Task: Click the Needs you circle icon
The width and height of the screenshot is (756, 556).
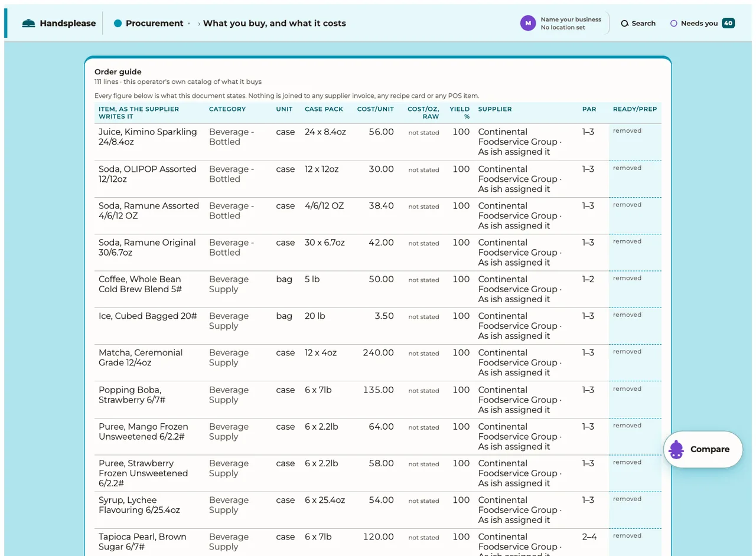Action: point(674,24)
